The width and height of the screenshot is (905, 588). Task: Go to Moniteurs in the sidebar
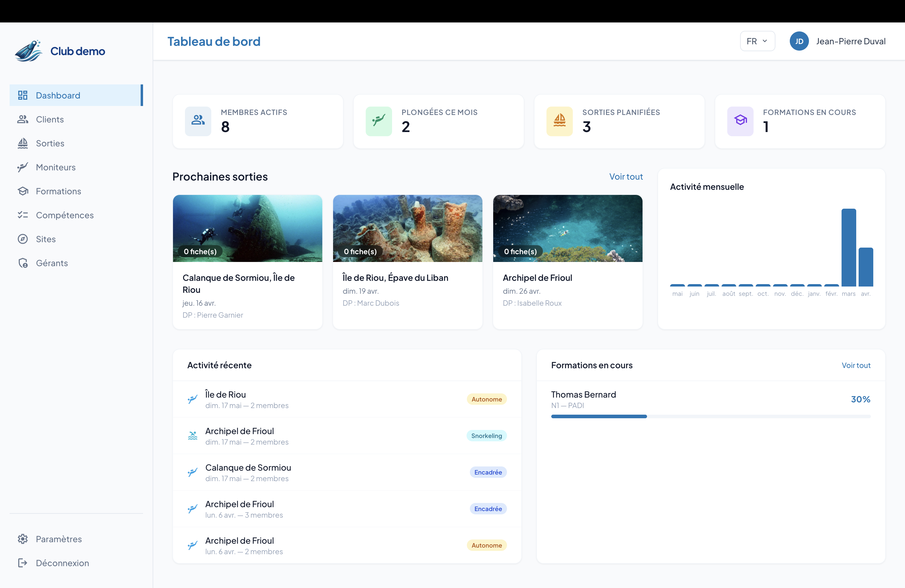pyautogui.click(x=56, y=167)
